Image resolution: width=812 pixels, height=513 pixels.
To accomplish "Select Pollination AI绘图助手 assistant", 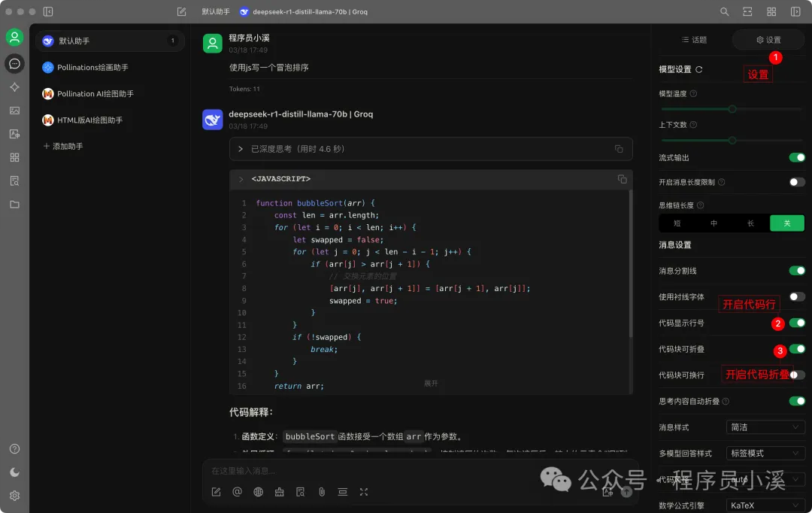I will [111, 94].
